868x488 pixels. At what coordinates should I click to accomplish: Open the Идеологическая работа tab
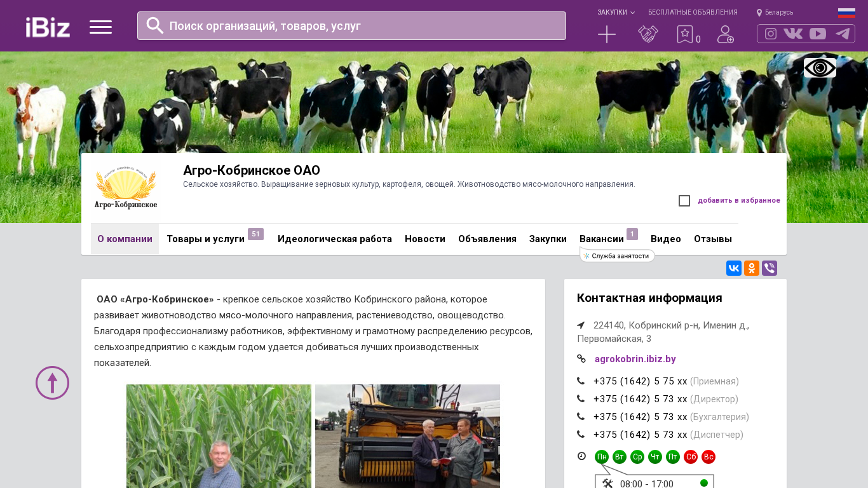[x=335, y=239]
